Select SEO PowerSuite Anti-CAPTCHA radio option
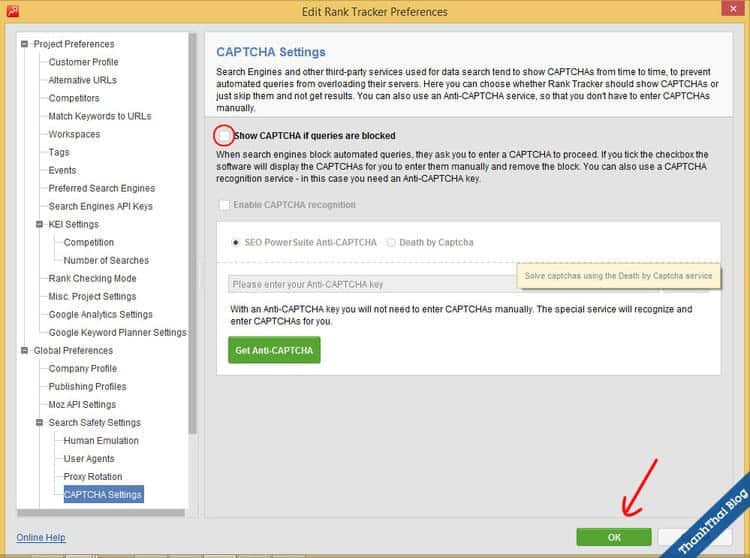 click(x=236, y=242)
